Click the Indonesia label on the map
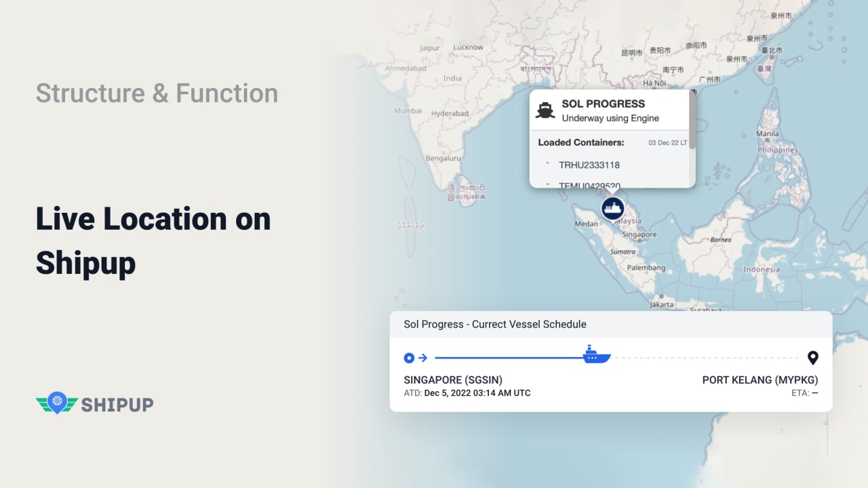Image resolution: width=868 pixels, height=488 pixels. click(x=762, y=269)
